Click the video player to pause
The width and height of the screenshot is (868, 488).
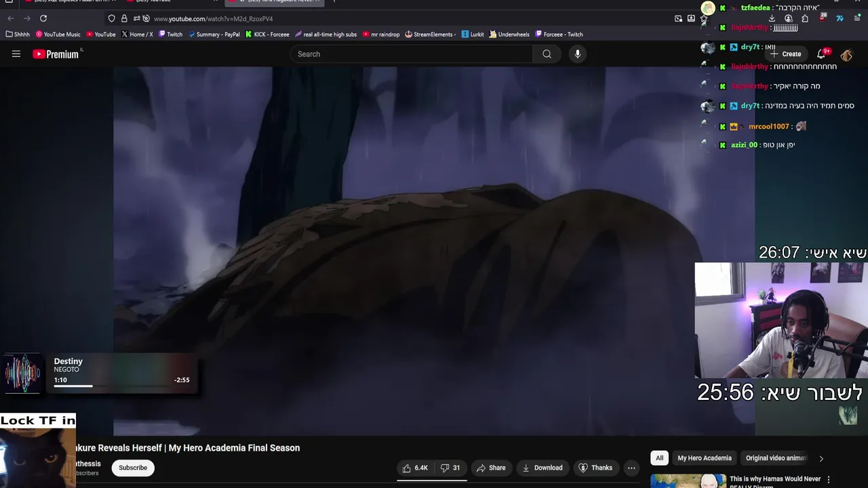(x=434, y=251)
